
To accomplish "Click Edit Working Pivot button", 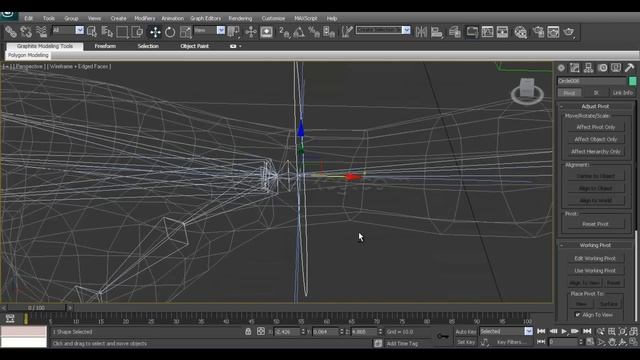I will pyautogui.click(x=596, y=258).
